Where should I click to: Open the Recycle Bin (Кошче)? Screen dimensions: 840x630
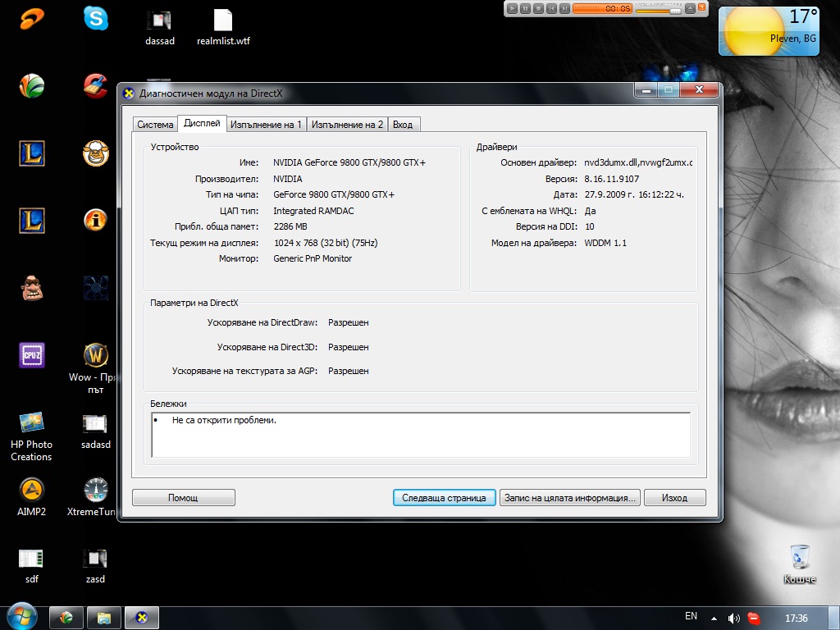click(799, 564)
